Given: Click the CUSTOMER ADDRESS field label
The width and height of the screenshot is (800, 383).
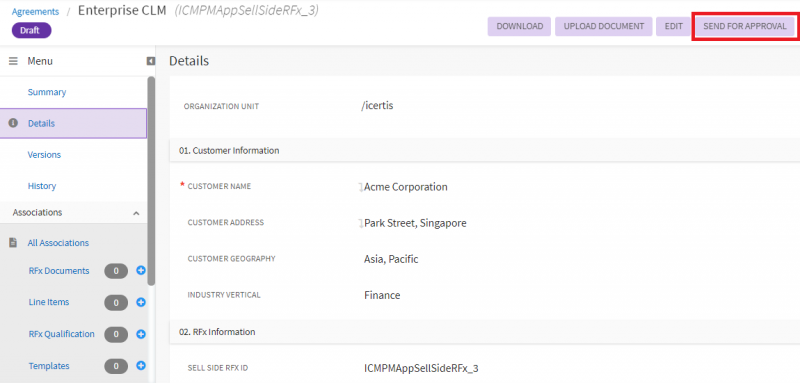Looking at the screenshot, I should point(226,223).
